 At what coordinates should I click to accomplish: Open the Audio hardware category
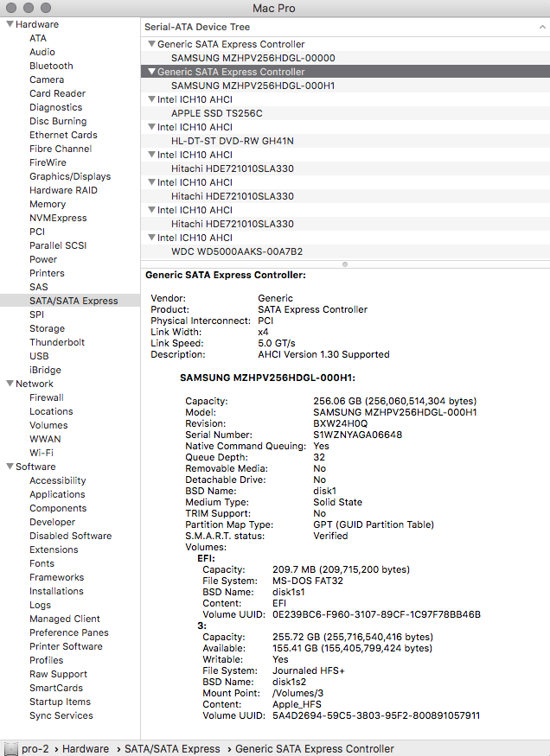click(42, 52)
